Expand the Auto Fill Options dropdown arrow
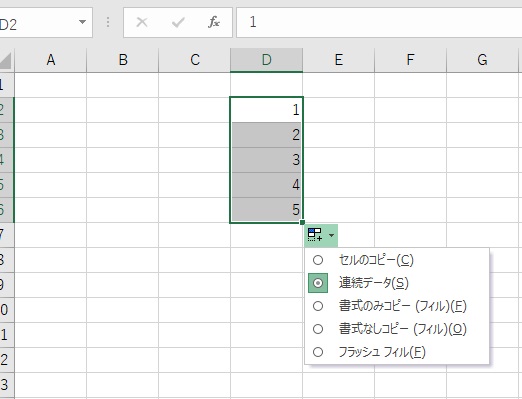The height and width of the screenshot is (399, 522). [331, 235]
